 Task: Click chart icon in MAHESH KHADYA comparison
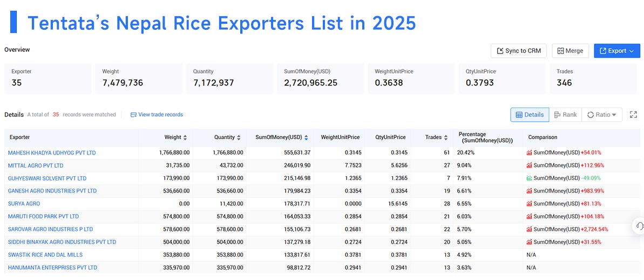point(530,153)
